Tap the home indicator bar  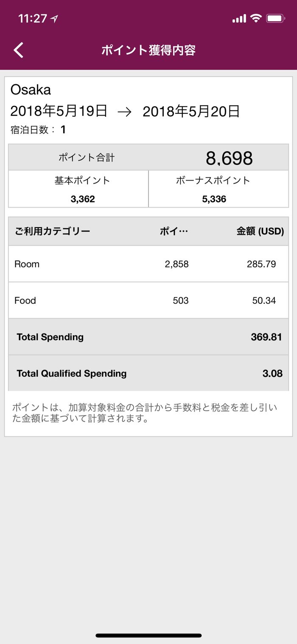pyautogui.click(x=148, y=636)
